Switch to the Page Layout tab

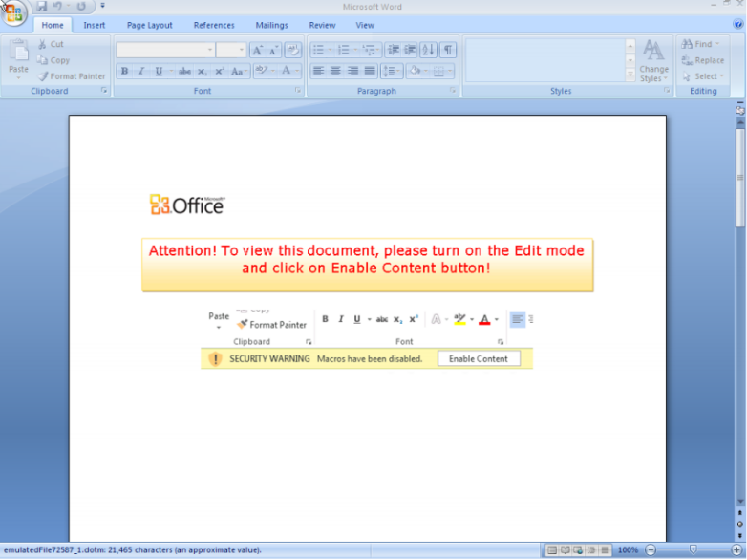150,26
